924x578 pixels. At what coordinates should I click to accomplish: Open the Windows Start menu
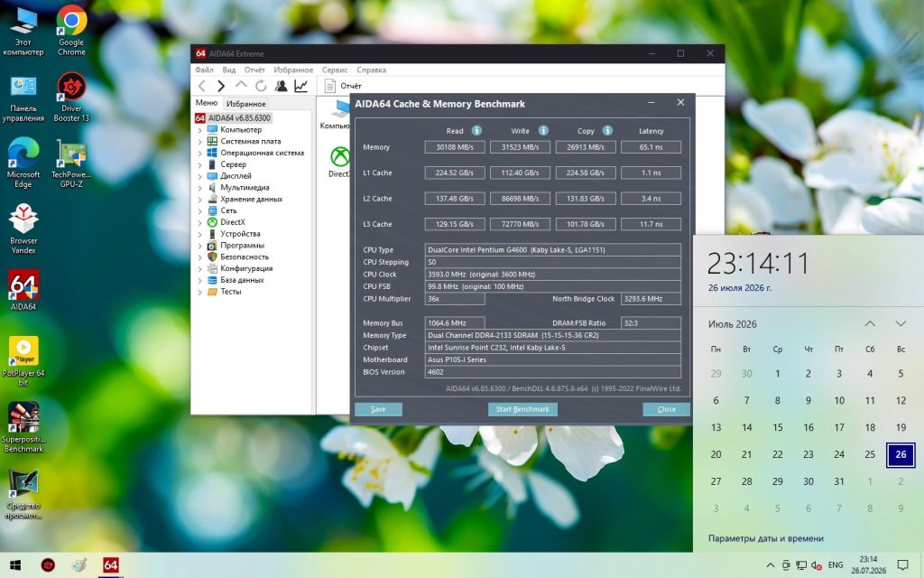(x=15, y=565)
